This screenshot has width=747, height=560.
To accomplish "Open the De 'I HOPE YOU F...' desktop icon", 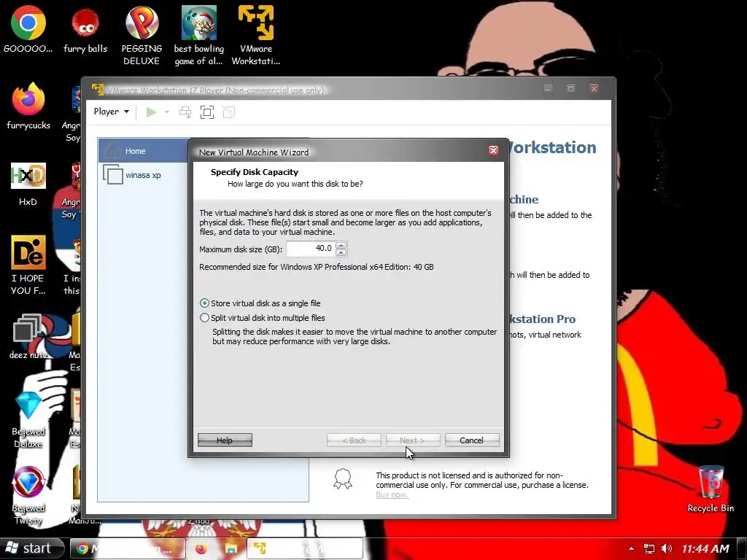I will click(x=28, y=265).
